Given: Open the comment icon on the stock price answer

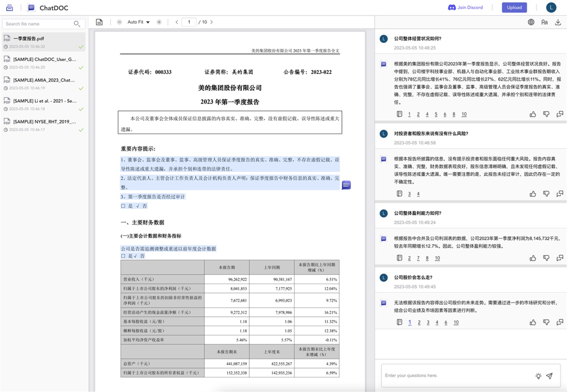Looking at the screenshot, I should (560, 322).
